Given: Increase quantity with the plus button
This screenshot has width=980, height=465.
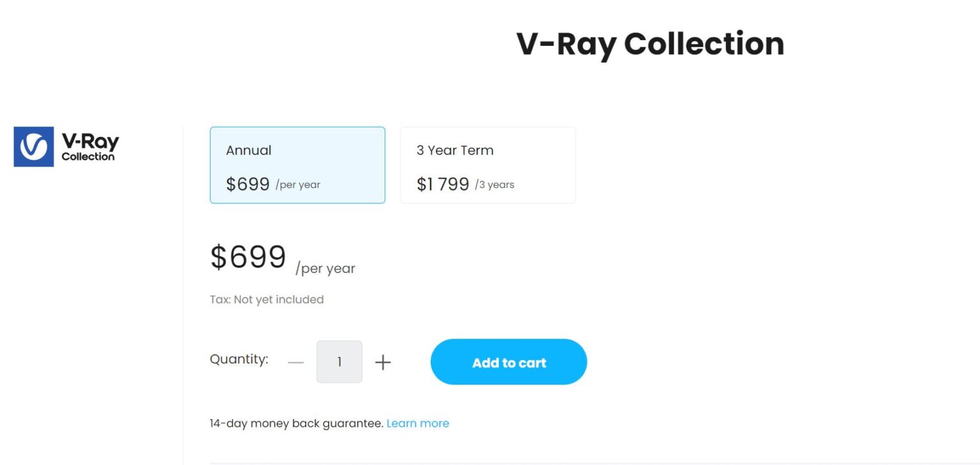Looking at the screenshot, I should click(383, 362).
